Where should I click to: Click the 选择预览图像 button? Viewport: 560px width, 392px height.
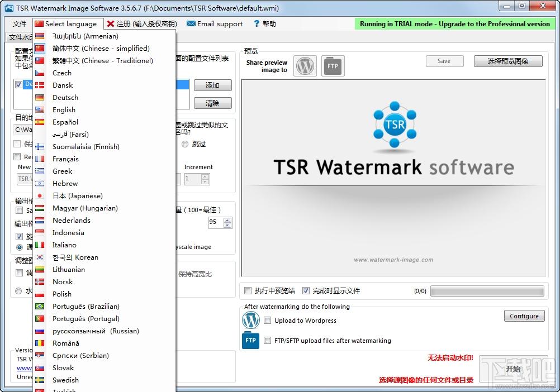pos(508,61)
